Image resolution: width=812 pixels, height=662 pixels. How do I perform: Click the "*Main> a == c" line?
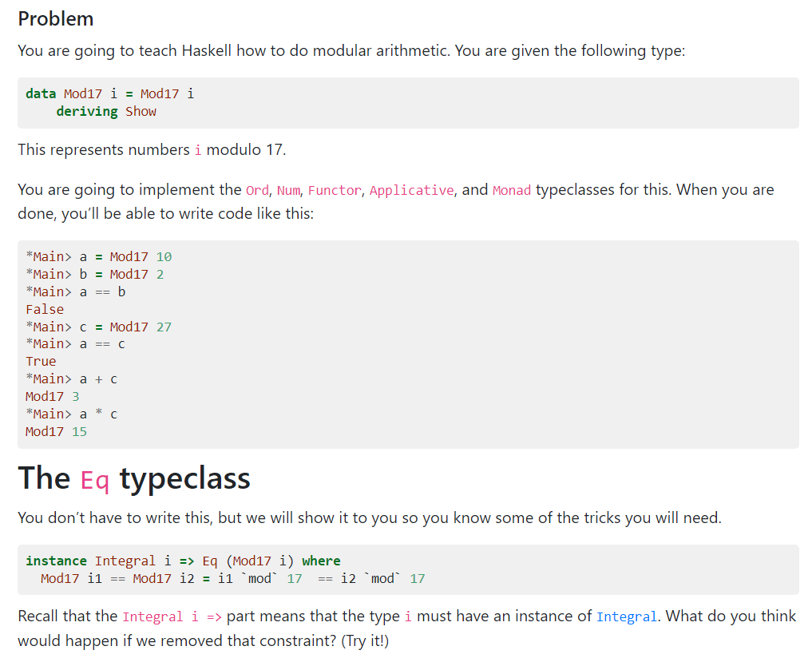(76, 344)
